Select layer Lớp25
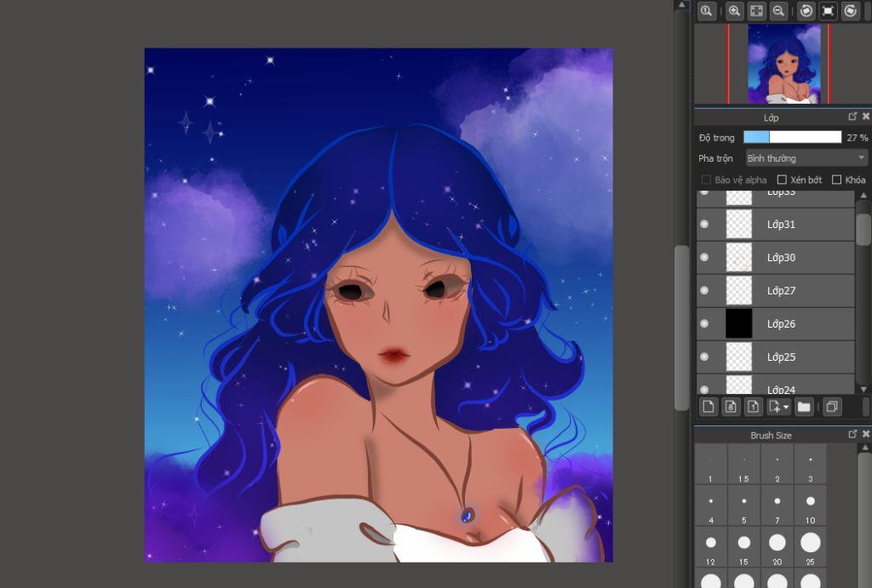The image size is (872, 588). [x=775, y=357]
